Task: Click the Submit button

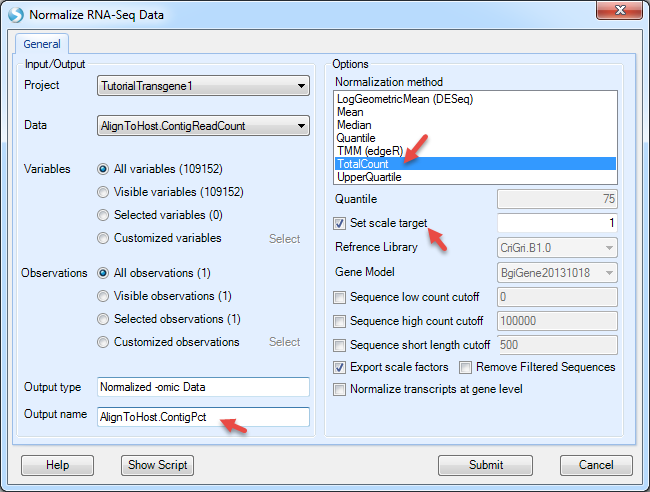Action: pos(485,465)
